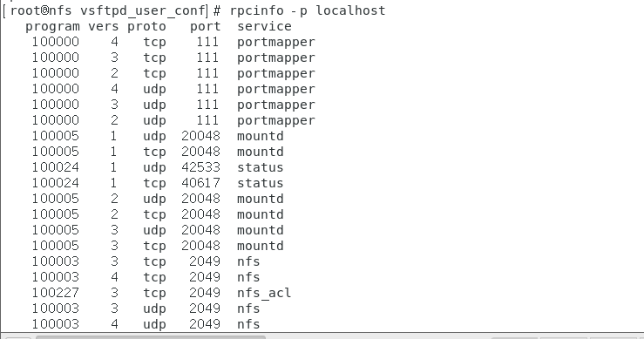Click the 'service' column header text
Image resolution: width=644 pixels, height=339 pixels.
click(264, 26)
